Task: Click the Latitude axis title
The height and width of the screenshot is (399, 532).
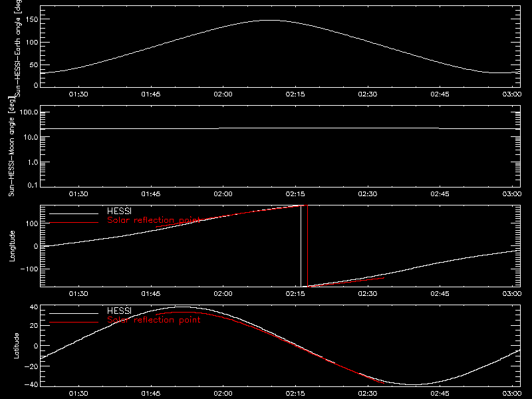Action: tap(16, 346)
